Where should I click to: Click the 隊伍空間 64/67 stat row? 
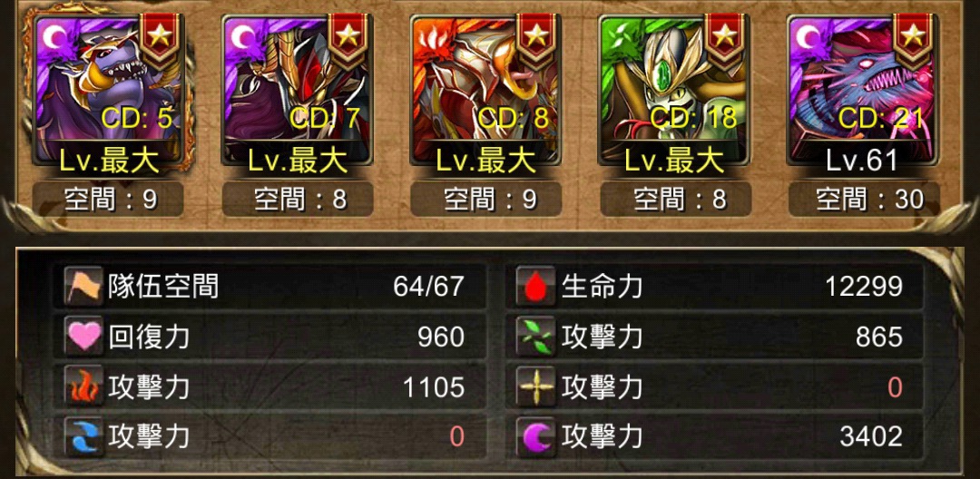(x=270, y=287)
